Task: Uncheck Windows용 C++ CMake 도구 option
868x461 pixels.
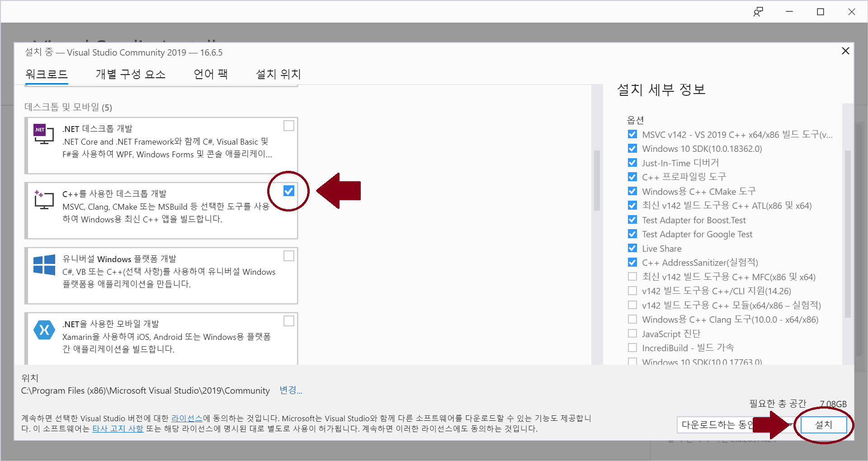Action: click(632, 191)
